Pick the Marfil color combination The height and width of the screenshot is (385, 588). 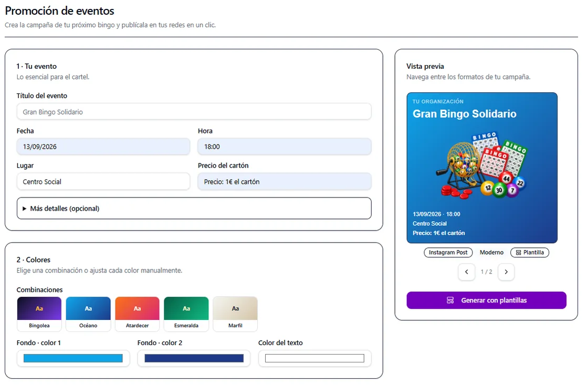click(235, 314)
